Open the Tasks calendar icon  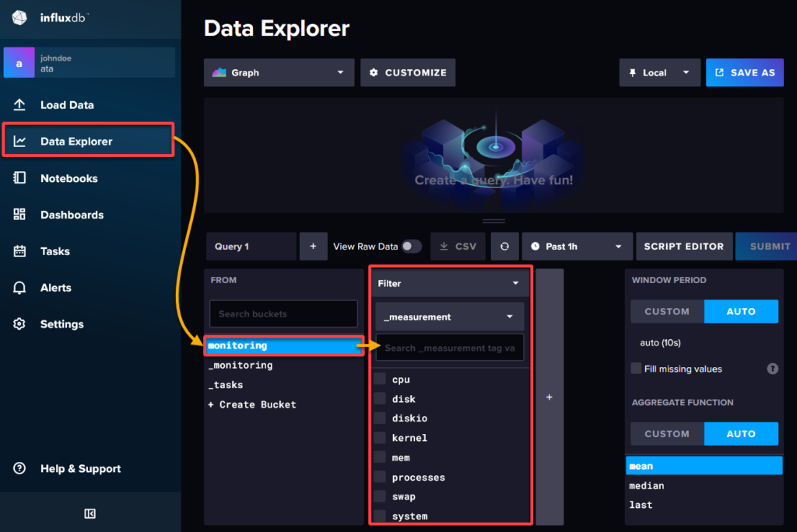(x=18, y=251)
